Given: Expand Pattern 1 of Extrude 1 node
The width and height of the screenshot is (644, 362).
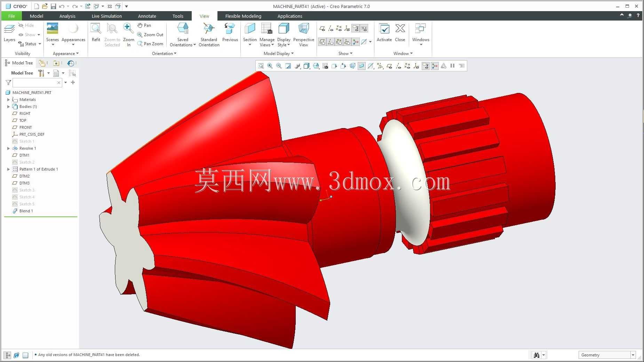Looking at the screenshot, I should 8,169.
